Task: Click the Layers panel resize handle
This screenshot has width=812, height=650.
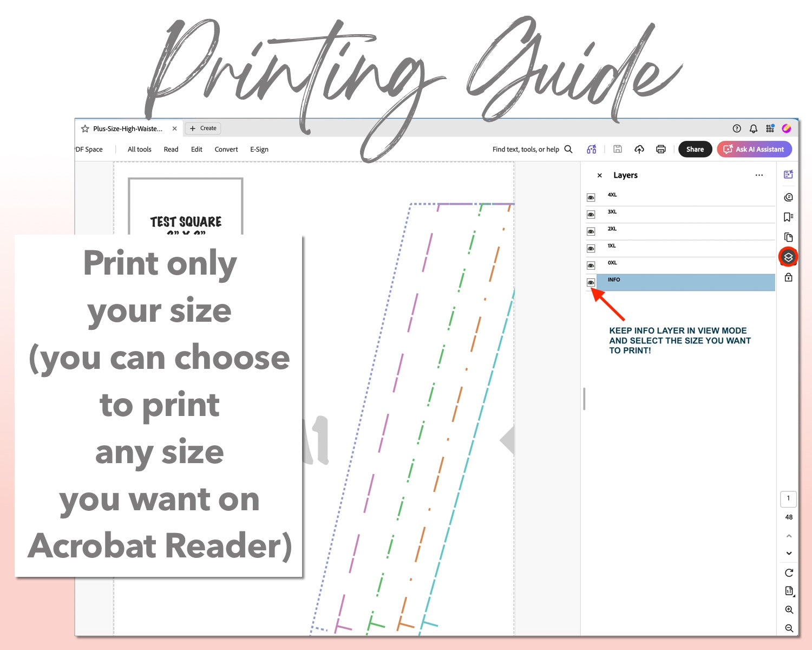Action: pos(584,399)
